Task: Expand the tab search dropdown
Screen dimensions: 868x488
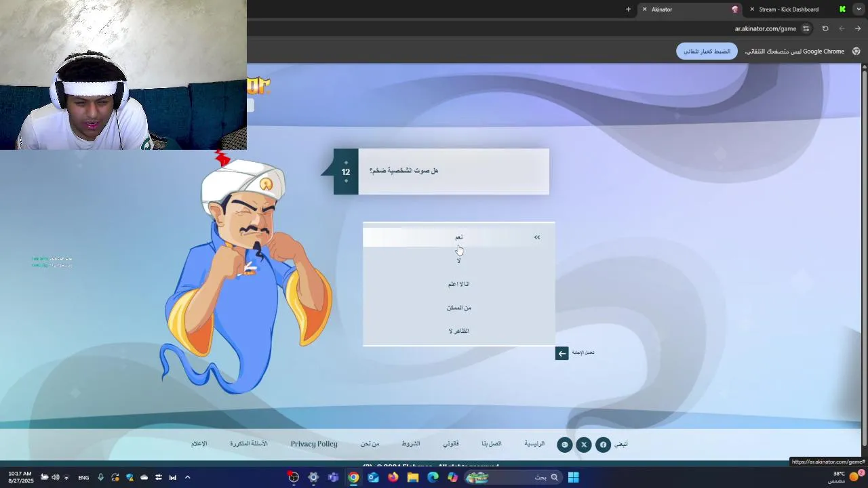Action: (859, 9)
